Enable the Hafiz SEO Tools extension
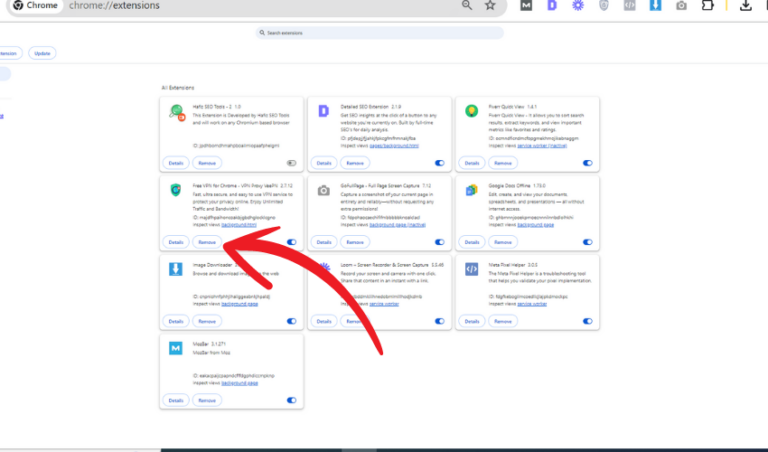 tap(292, 162)
